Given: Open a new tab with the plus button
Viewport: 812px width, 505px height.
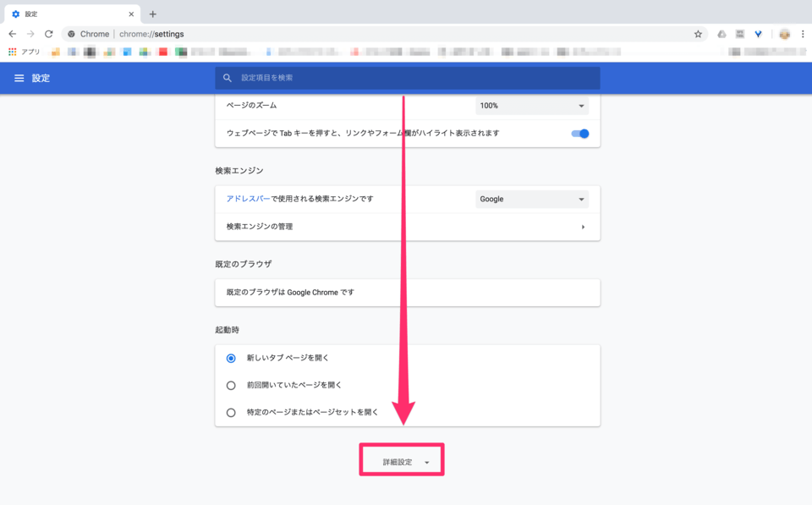Looking at the screenshot, I should click(152, 14).
